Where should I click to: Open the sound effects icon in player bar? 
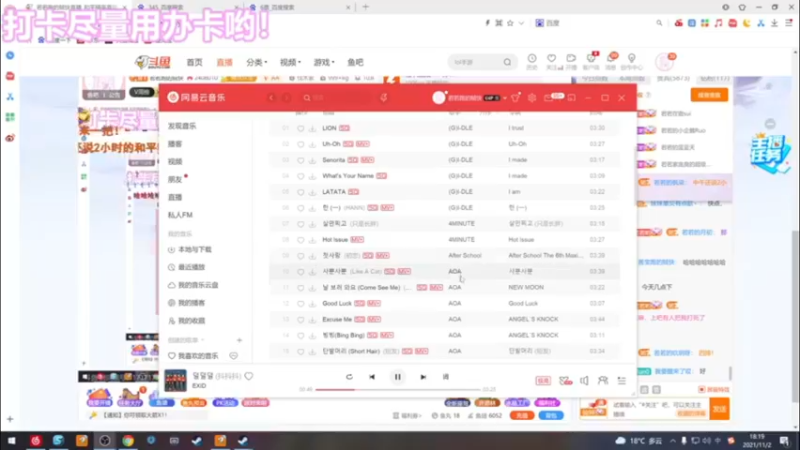point(565,381)
